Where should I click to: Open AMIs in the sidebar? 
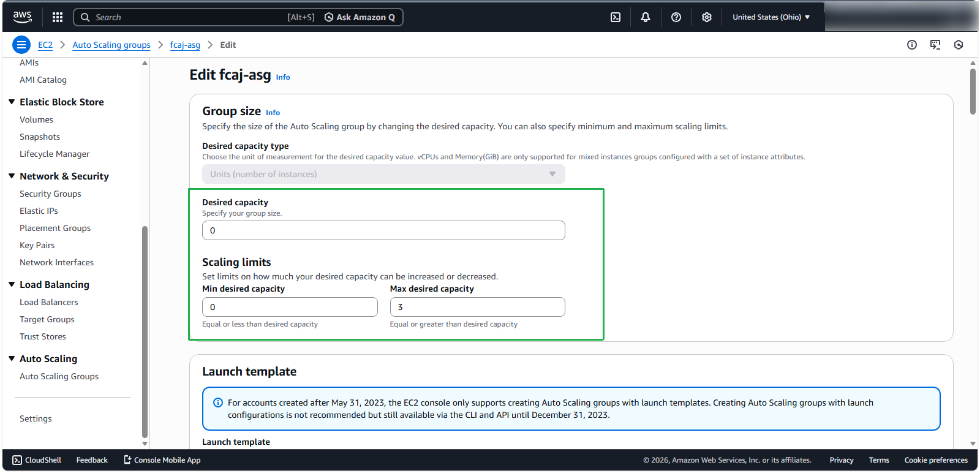(29, 62)
